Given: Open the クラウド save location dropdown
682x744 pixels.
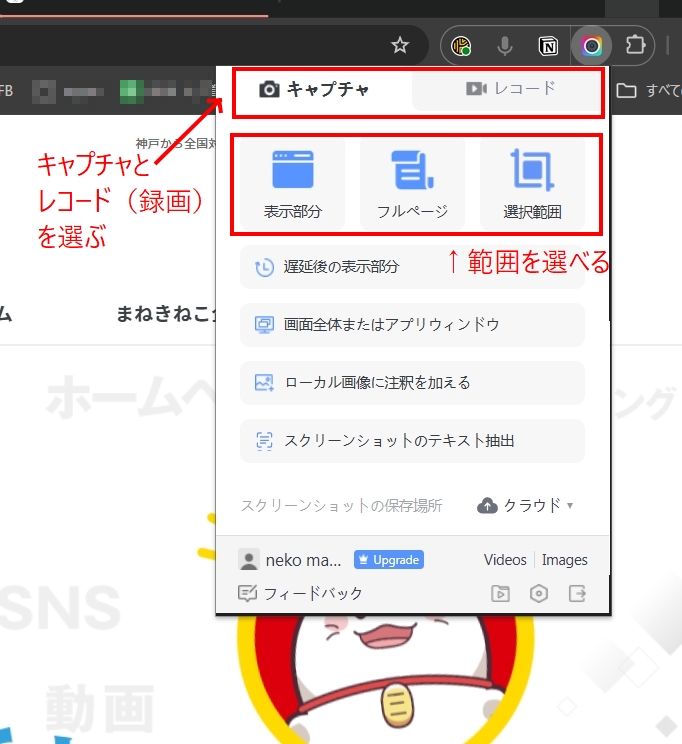Looking at the screenshot, I should [525, 505].
